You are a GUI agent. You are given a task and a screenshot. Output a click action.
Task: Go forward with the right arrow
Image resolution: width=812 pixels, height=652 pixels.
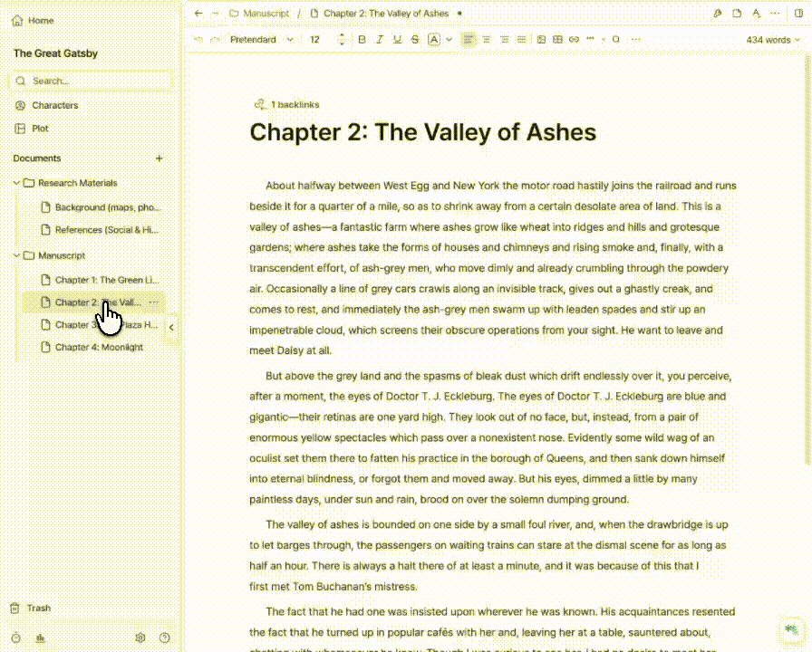click(x=216, y=14)
